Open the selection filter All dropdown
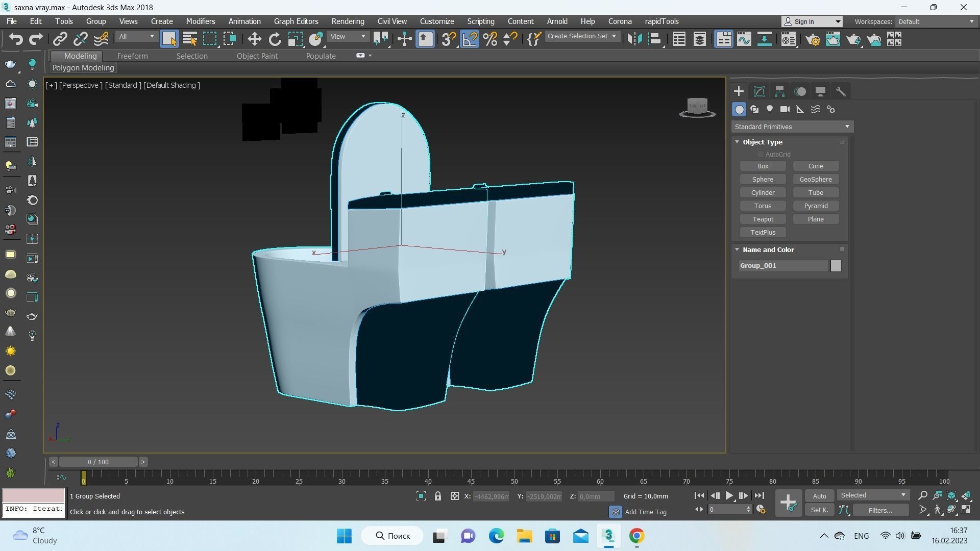The height and width of the screenshot is (551, 980). coord(136,37)
